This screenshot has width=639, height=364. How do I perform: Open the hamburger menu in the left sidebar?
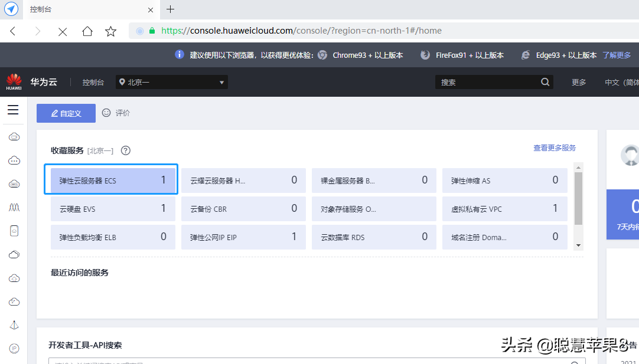coord(13,110)
